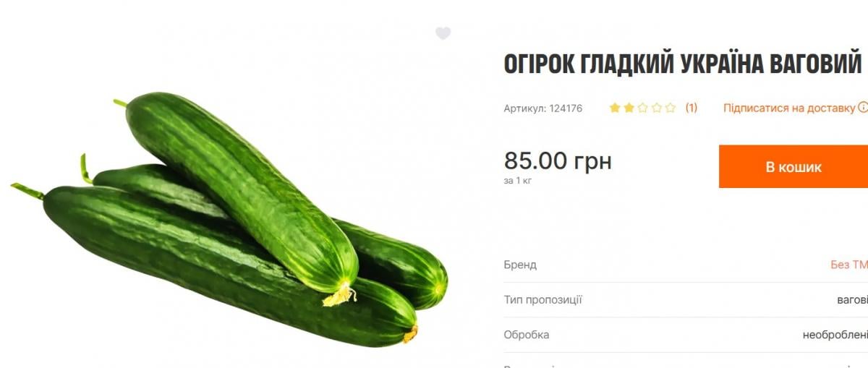Click the необроблені attribute value
868x368 pixels.
point(835,335)
